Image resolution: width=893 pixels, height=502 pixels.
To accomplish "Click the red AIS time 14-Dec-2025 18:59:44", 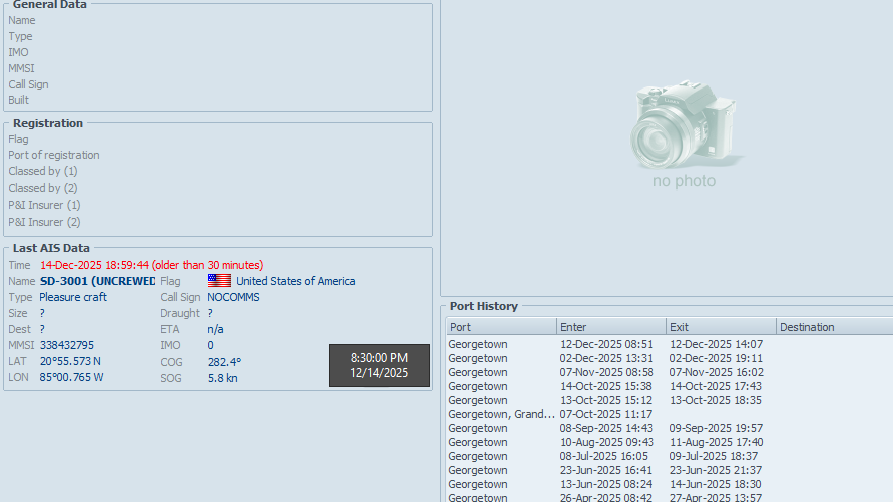I will pyautogui.click(x=95, y=265).
